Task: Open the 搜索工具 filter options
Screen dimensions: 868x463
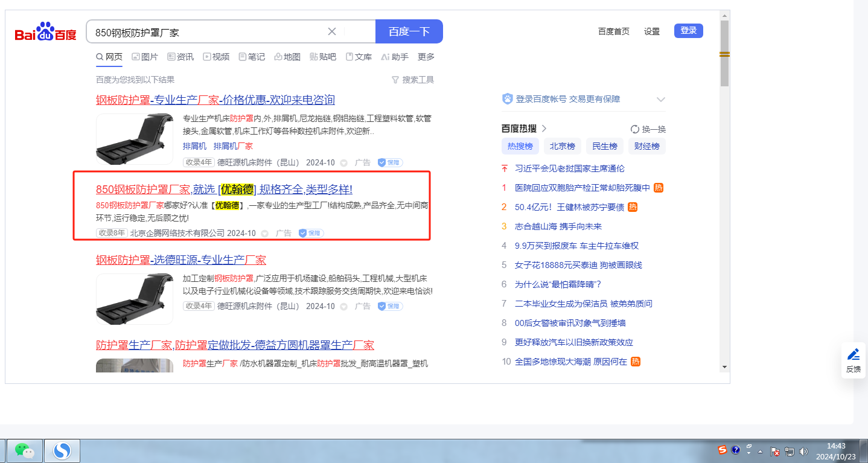Action: (413, 80)
